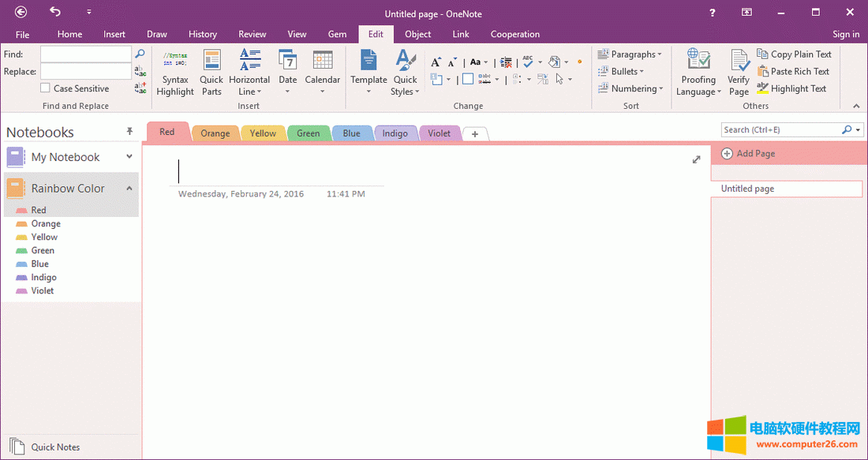Toggle the Notebooks pane pin
The width and height of the screenshot is (868, 460).
(x=129, y=132)
